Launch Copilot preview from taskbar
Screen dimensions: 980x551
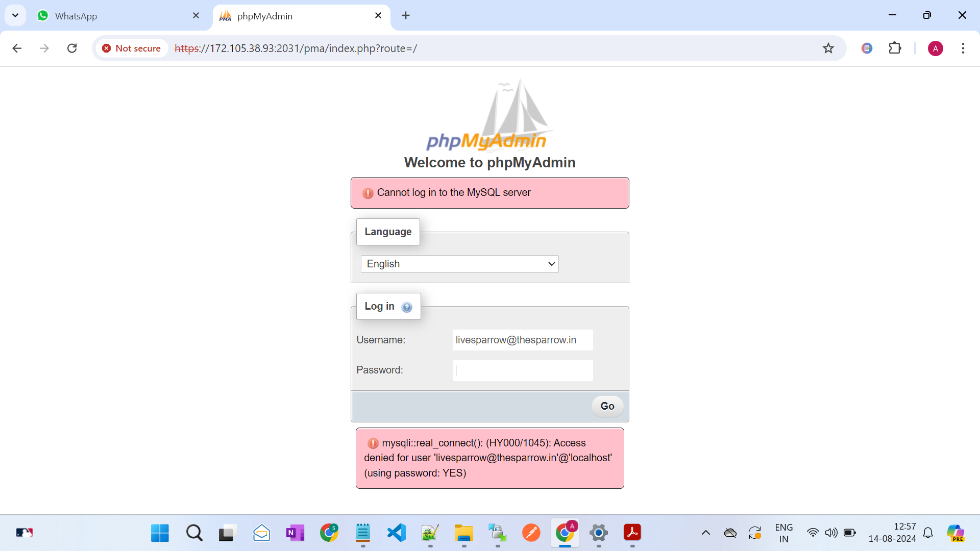[x=956, y=533]
